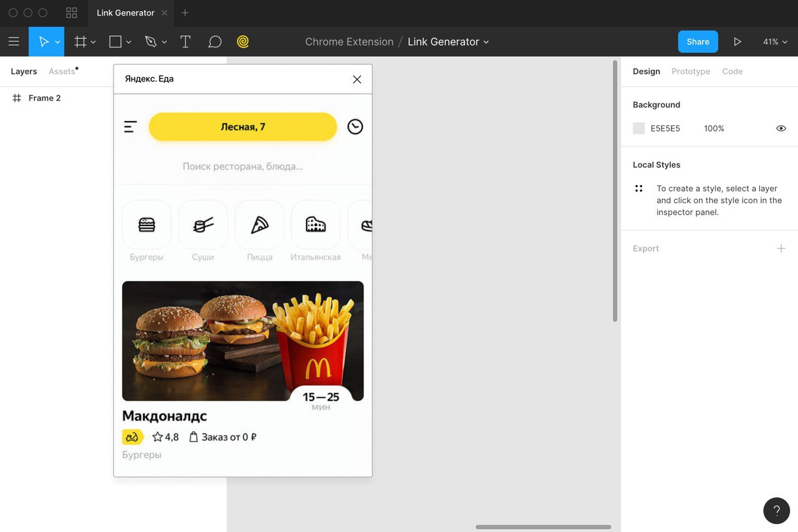
Task: Expand Pen tool options dropdown
Action: 165,42
